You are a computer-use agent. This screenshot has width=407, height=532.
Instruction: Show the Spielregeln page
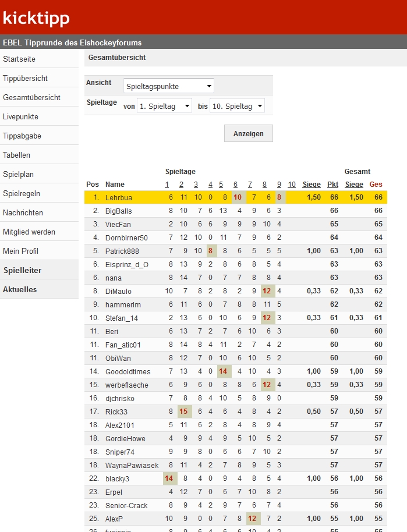point(22,193)
